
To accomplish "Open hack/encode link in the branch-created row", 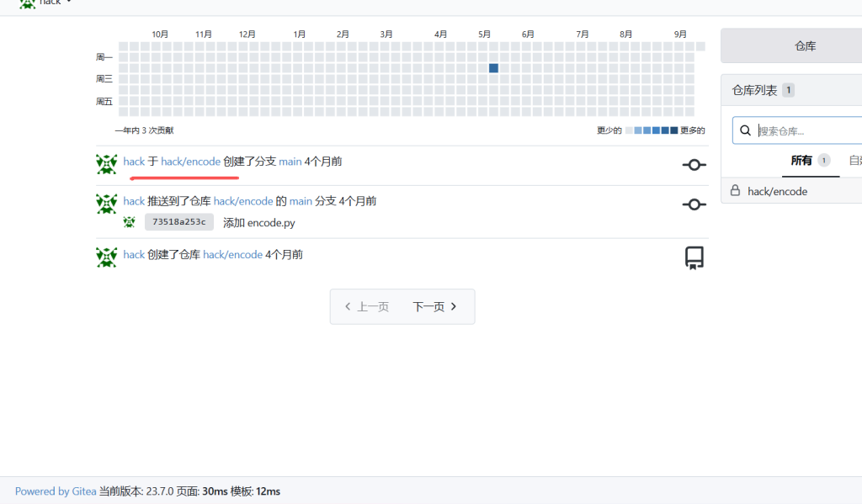I will pyautogui.click(x=190, y=162).
